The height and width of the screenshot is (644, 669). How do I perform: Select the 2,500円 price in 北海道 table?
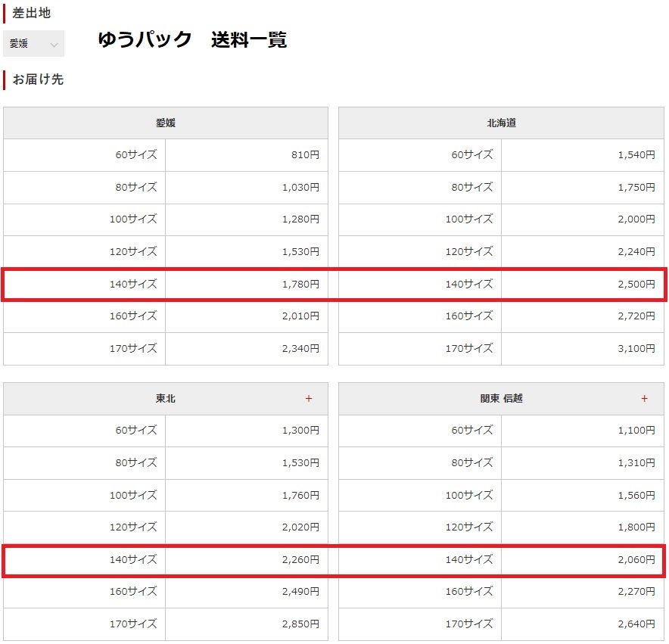(x=636, y=285)
